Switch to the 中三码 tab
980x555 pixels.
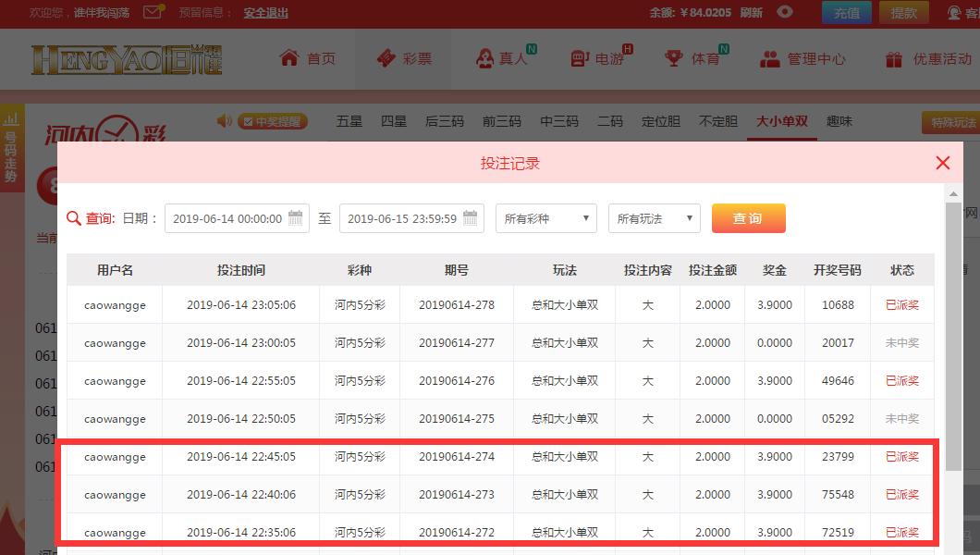point(559,121)
